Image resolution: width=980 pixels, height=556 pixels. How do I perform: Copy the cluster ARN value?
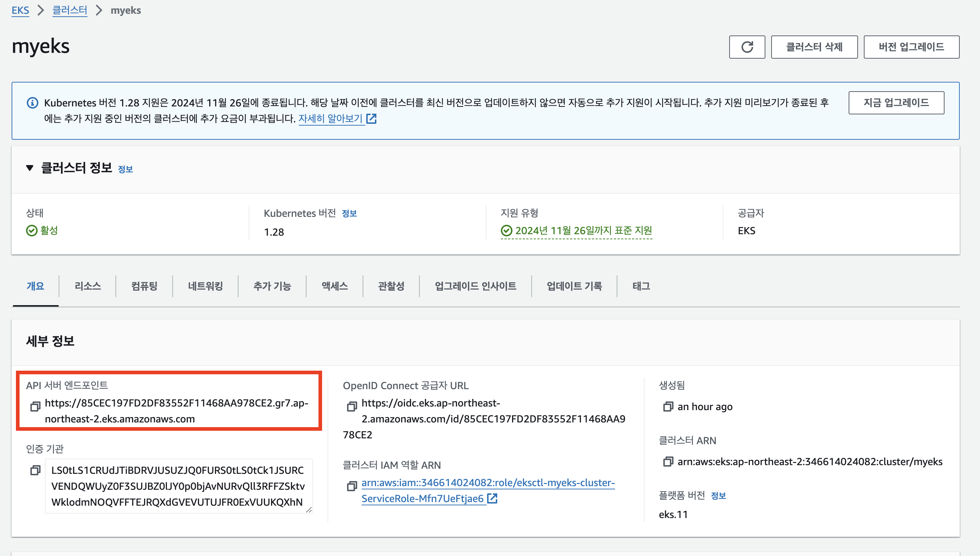[668, 462]
